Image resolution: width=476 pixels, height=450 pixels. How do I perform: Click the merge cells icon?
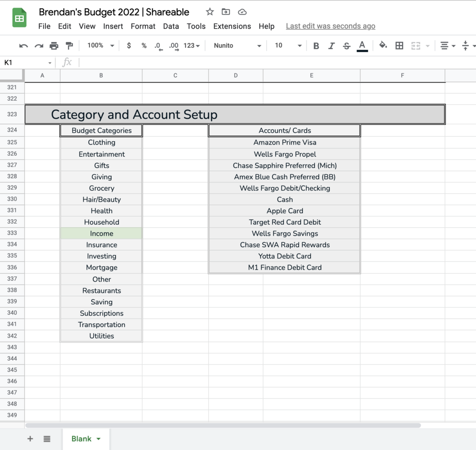(415, 46)
